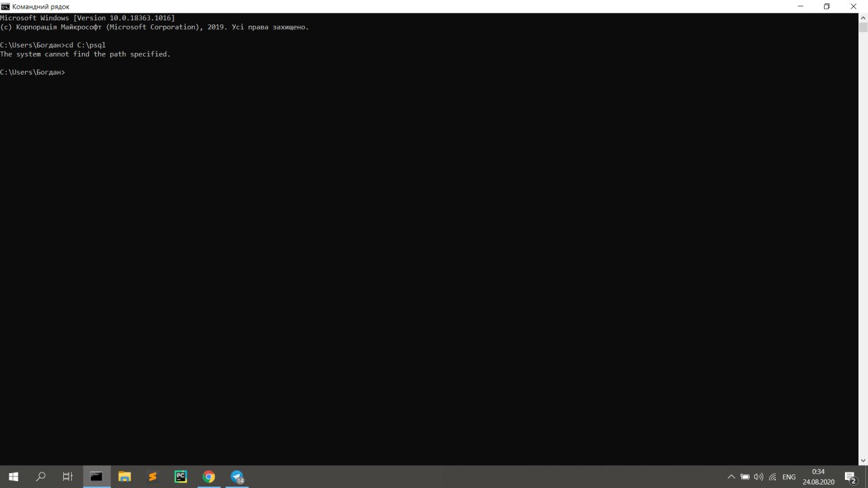Open Sublime Text from the taskbar
This screenshot has width=868, height=488.
click(x=153, y=476)
